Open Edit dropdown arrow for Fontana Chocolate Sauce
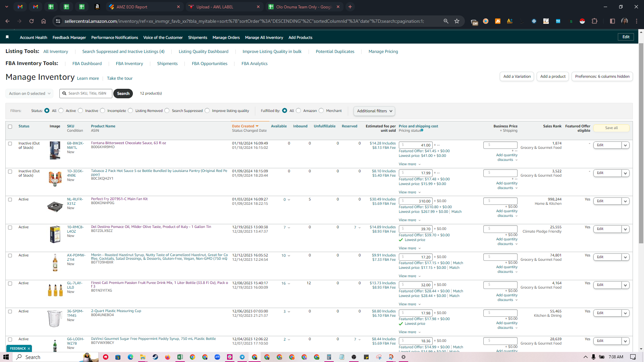The height and width of the screenshot is (362, 644). coord(626,145)
